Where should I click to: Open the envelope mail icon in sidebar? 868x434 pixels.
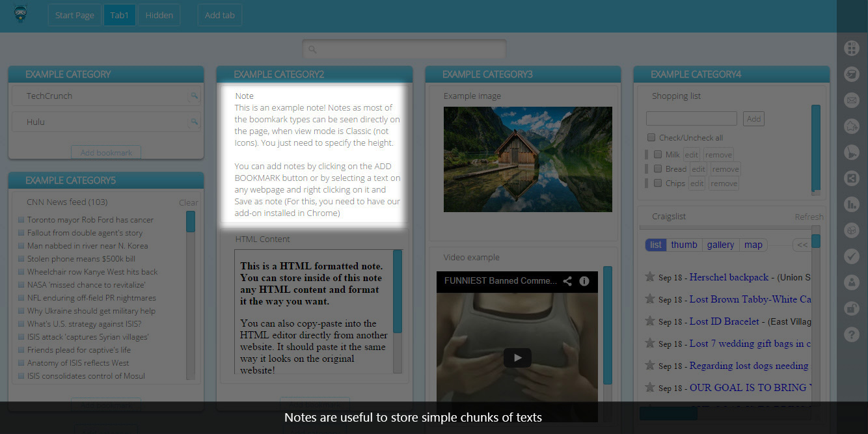click(x=851, y=100)
